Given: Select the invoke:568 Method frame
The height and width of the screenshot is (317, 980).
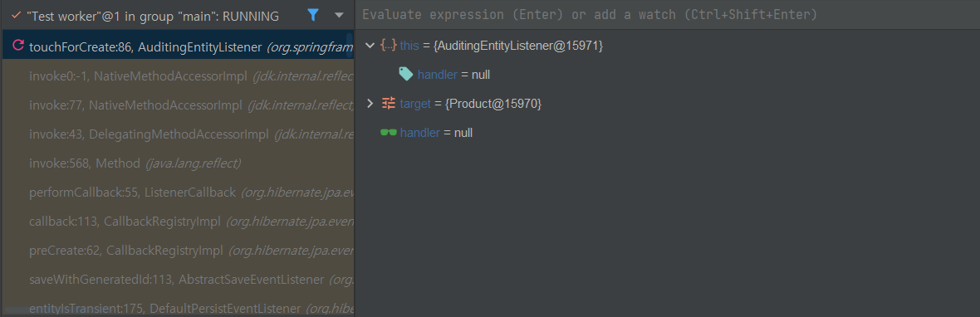Looking at the screenshot, I should (178, 163).
